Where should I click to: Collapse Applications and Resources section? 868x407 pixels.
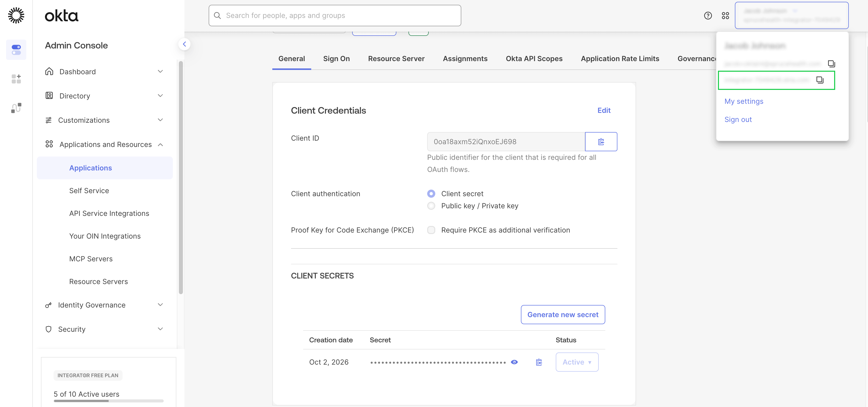(x=160, y=144)
